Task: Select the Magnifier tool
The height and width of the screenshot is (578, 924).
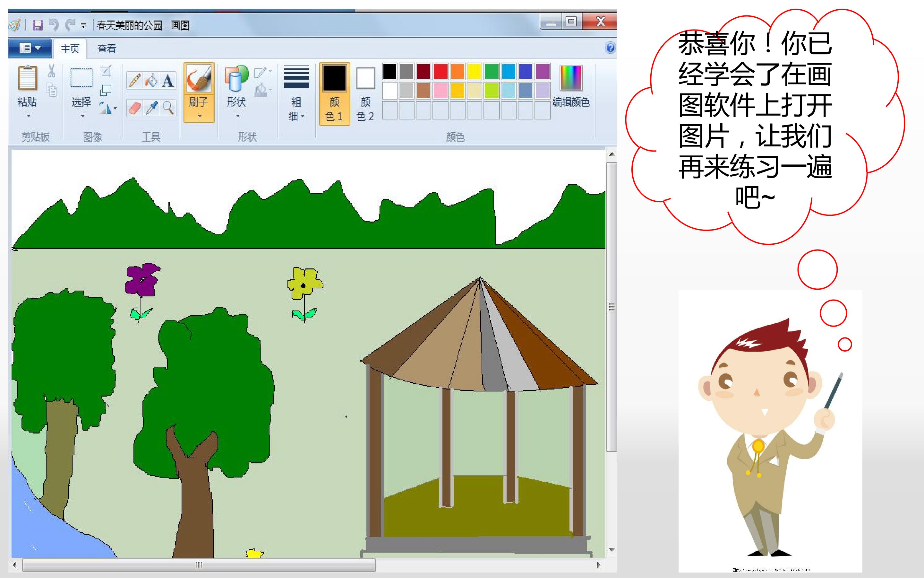Action: point(167,108)
